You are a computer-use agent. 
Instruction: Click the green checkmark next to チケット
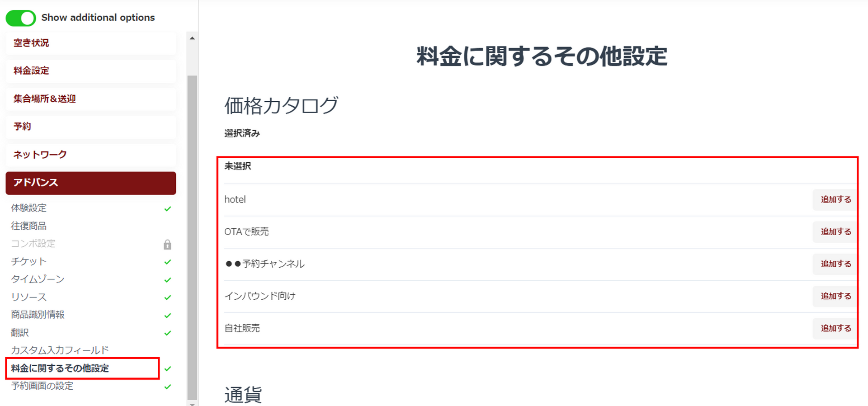point(168,262)
